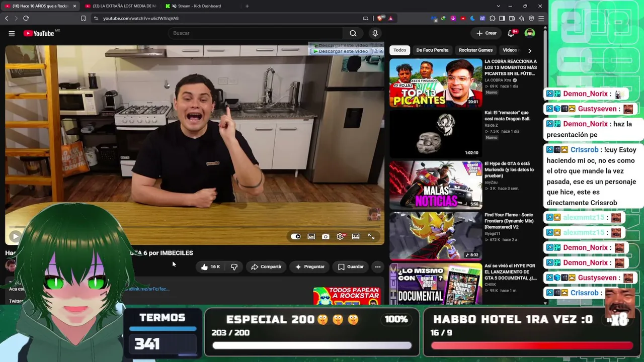644x362 pixels.
Task: Click the channel name 'soyZau'
Action: click(x=492, y=183)
